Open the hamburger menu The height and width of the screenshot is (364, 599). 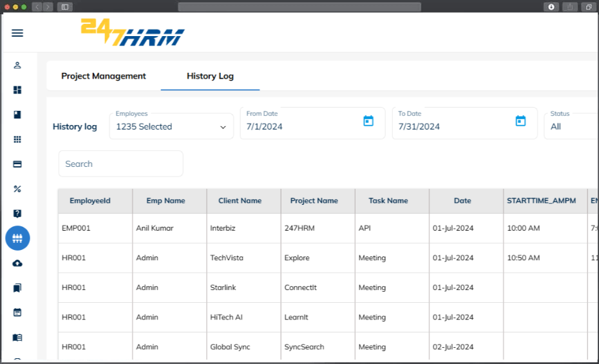pyautogui.click(x=17, y=33)
